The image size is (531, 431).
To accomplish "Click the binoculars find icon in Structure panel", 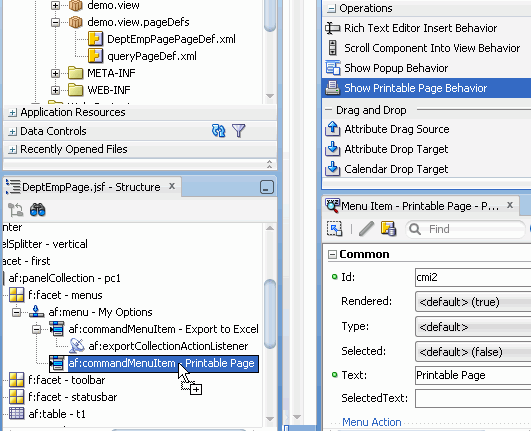I will pyautogui.click(x=37, y=210).
